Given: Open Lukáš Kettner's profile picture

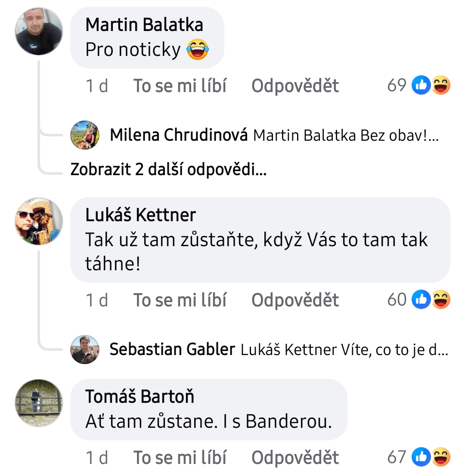Looking at the screenshot, I should point(39,221).
